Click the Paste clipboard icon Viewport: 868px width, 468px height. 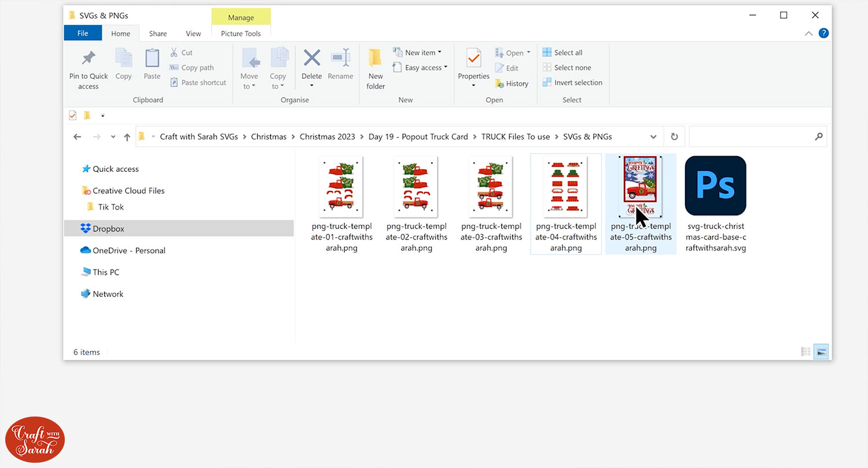[152, 58]
